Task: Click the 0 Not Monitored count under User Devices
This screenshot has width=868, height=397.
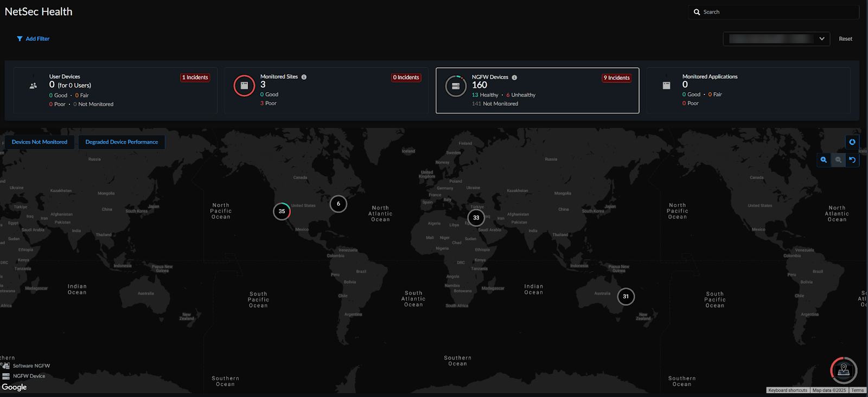Action: coord(93,104)
